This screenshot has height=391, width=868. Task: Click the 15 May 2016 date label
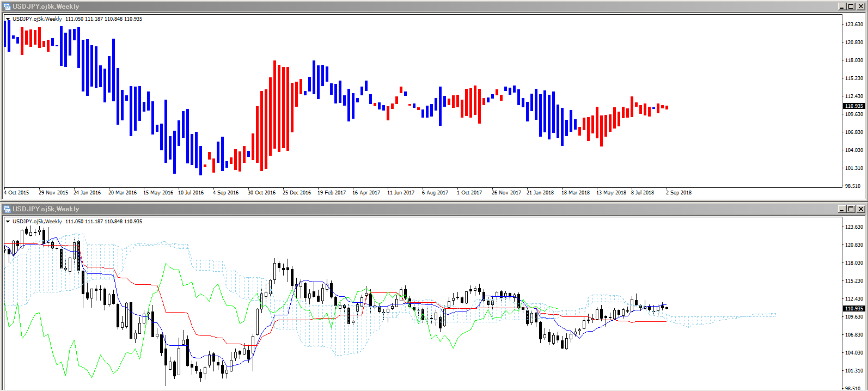point(158,193)
